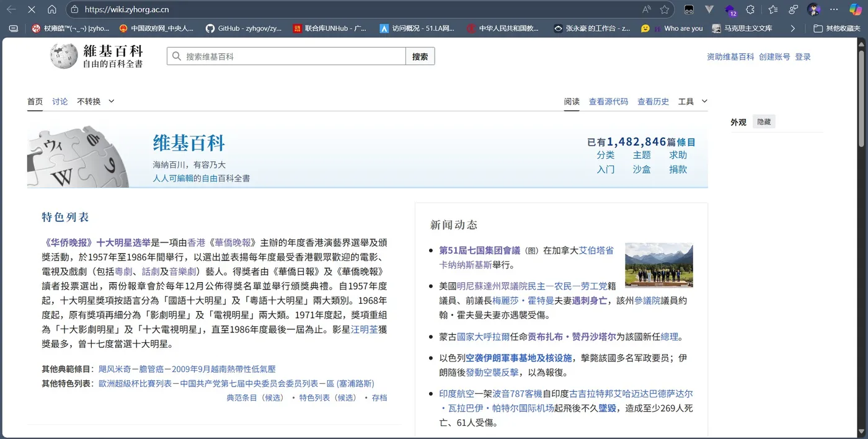Open the purple extension with badge 12
868x439 pixels.
730,10
